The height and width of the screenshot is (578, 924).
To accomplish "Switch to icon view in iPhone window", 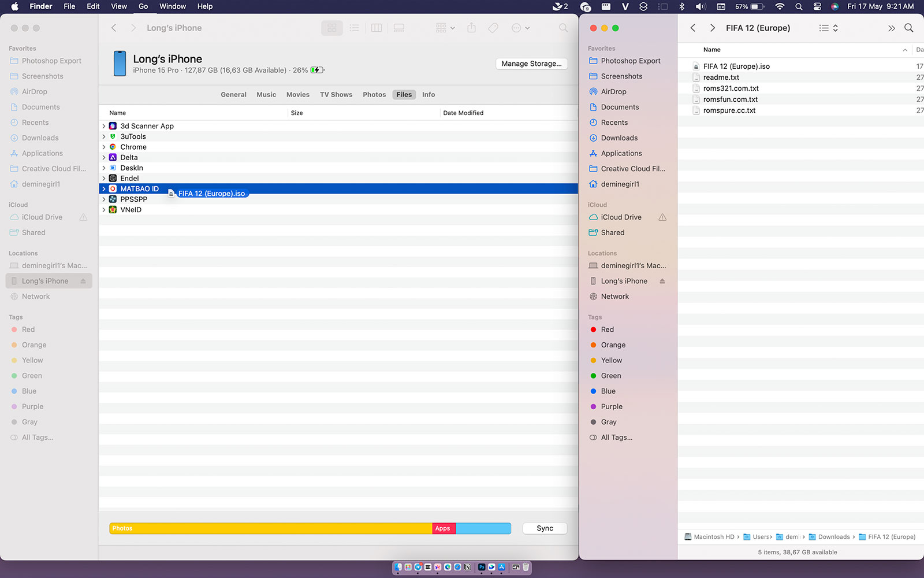I will pyautogui.click(x=332, y=28).
